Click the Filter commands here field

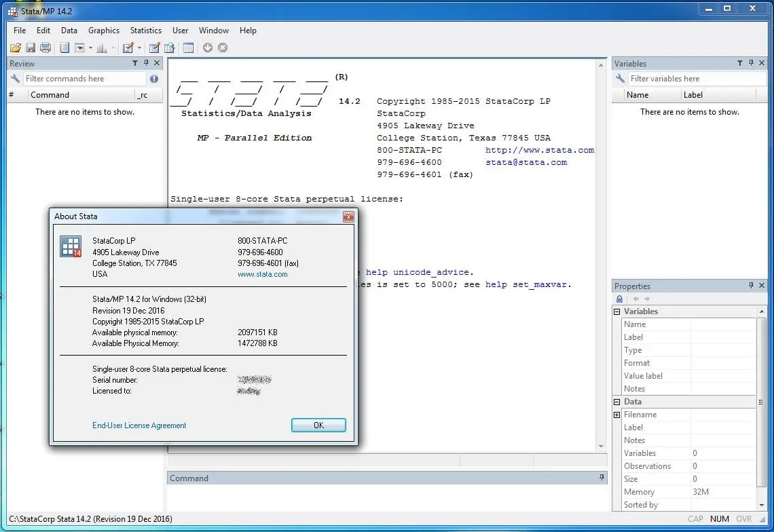[x=84, y=79]
